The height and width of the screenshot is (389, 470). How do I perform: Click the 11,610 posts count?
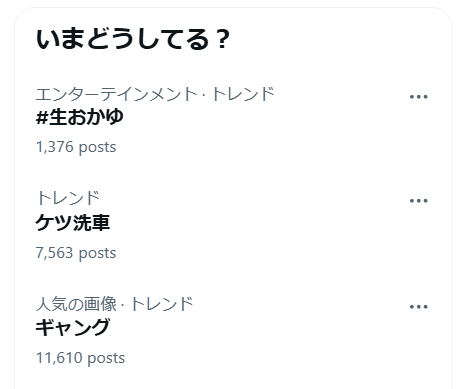tap(80, 358)
